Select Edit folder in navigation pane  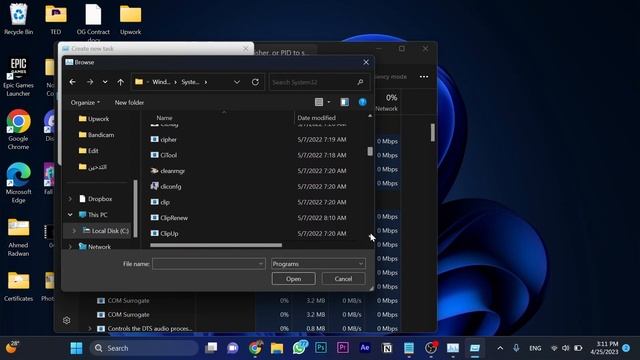tap(89, 151)
